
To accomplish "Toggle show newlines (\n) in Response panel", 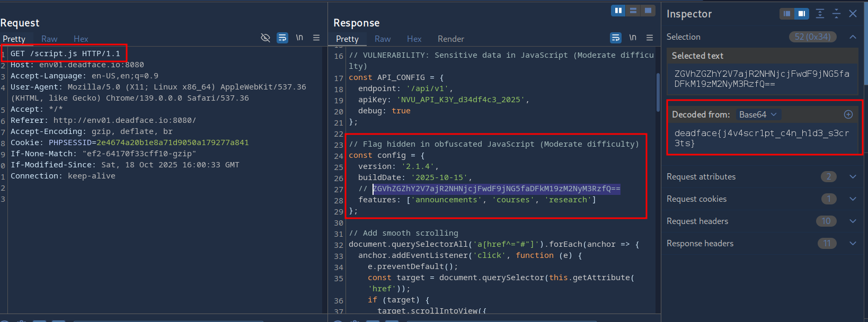I will [x=632, y=38].
